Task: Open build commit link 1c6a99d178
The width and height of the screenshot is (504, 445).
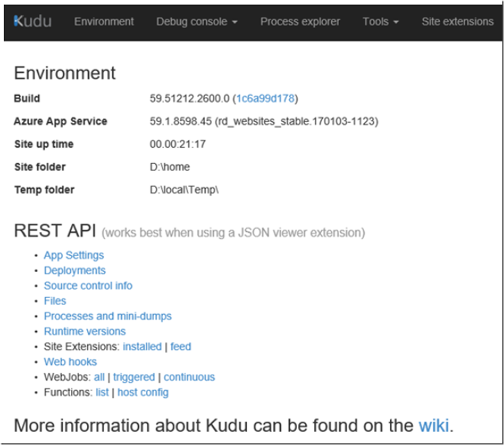Action: pyautogui.click(x=266, y=98)
